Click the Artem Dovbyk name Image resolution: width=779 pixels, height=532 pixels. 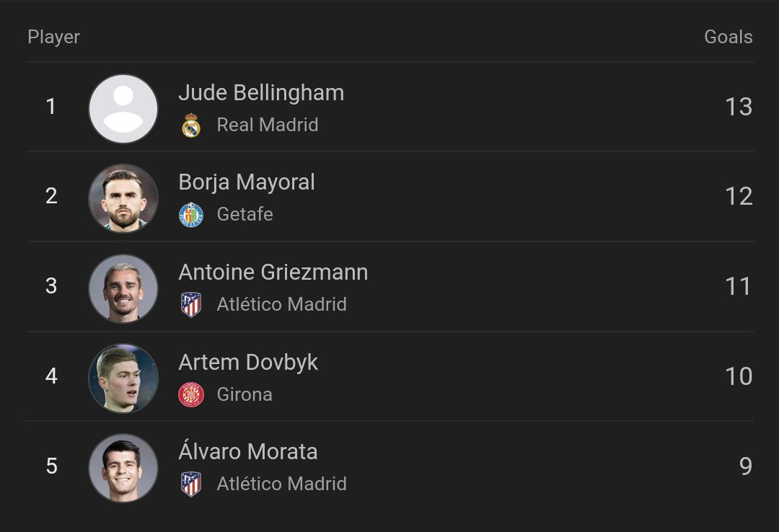pos(248,362)
